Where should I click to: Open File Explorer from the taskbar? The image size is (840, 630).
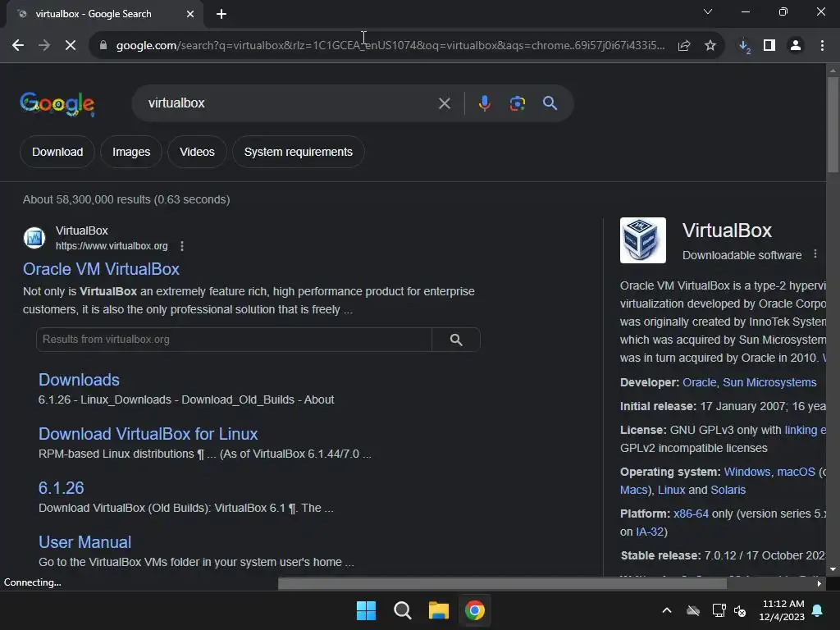[439, 610]
